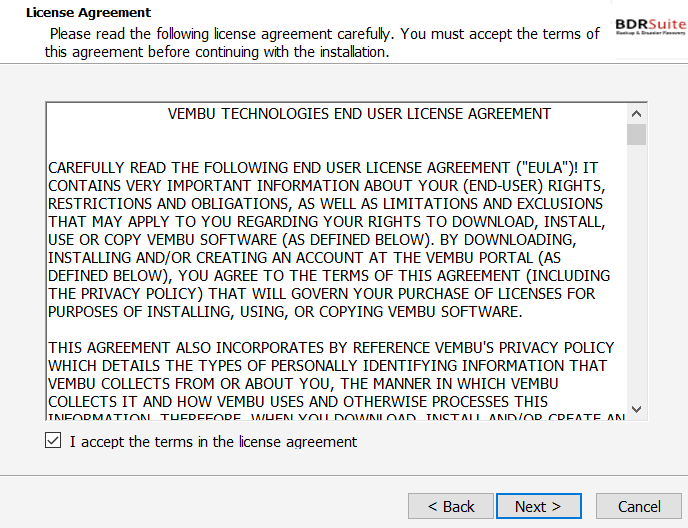Place the cursor on the blank line under the EULA title

coord(336,140)
